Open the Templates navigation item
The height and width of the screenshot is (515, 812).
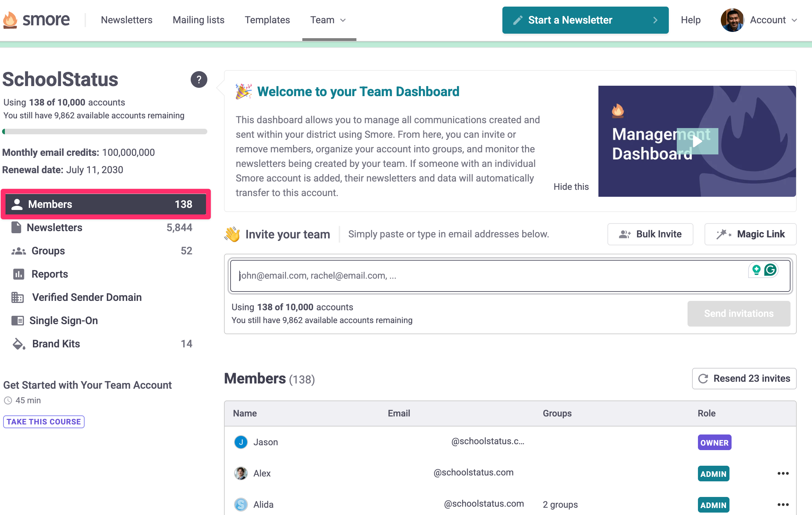click(x=267, y=20)
